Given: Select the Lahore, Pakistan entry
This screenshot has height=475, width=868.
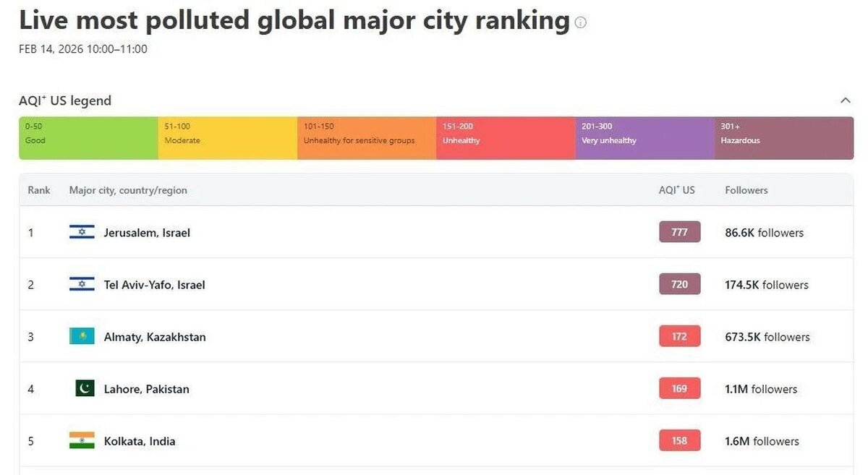Looking at the screenshot, I should point(146,389).
